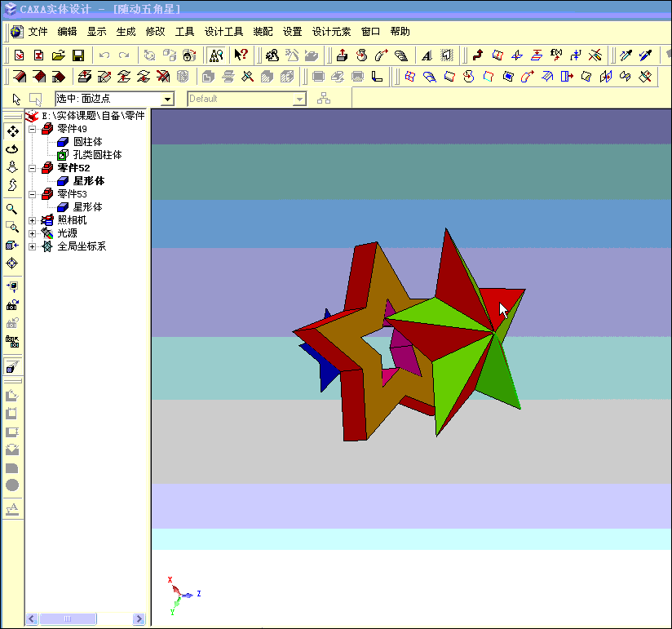Pick surface color with first eyedropper
The image size is (672, 629).
pyautogui.click(x=626, y=55)
